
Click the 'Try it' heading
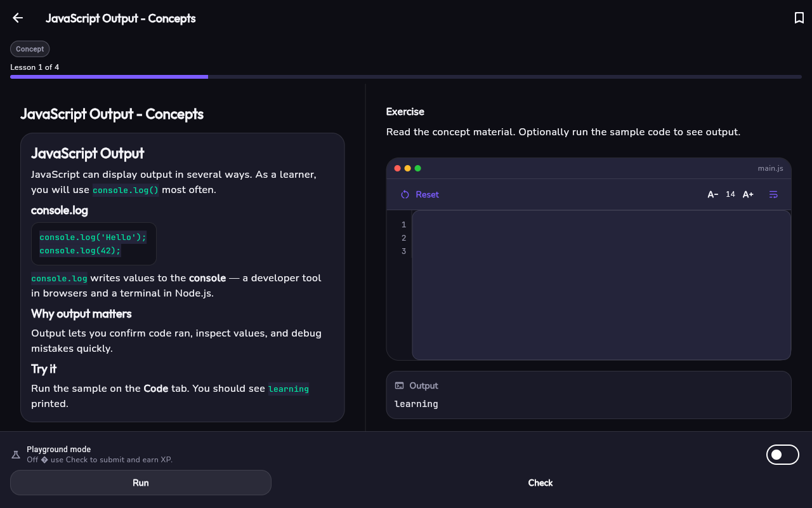[44, 369]
